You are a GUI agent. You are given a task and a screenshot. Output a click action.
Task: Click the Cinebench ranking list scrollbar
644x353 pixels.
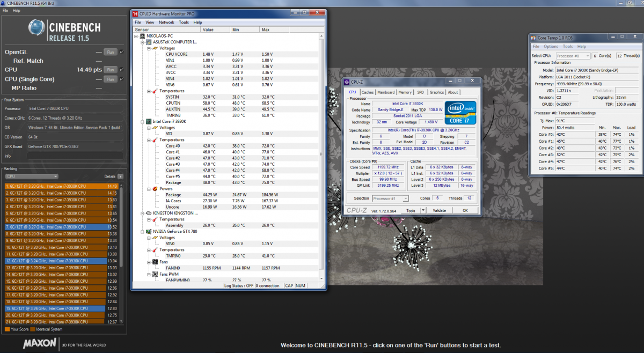[121, 252]
